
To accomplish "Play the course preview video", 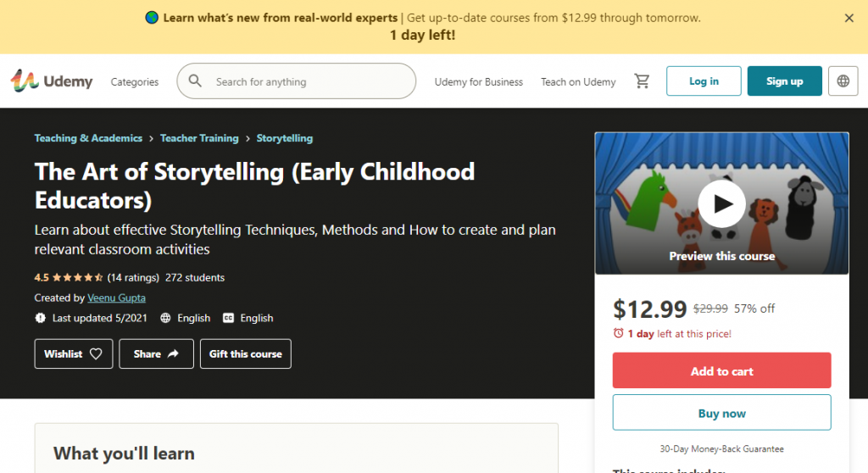I will coord(721,203).
